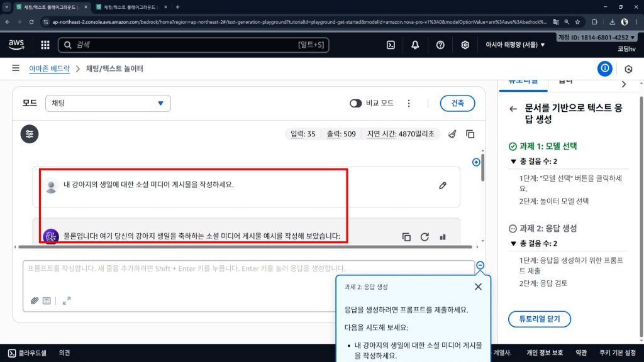This screenshot has height=362, width=644.
Task: Open the response metrics bar chart icon
Action: click(x=443, y=237)
